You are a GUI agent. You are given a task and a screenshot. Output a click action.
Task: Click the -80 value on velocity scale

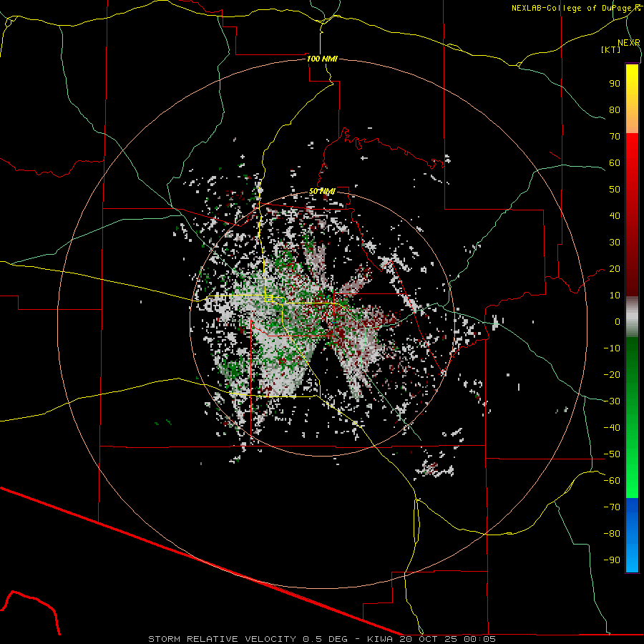coord(612,534)
